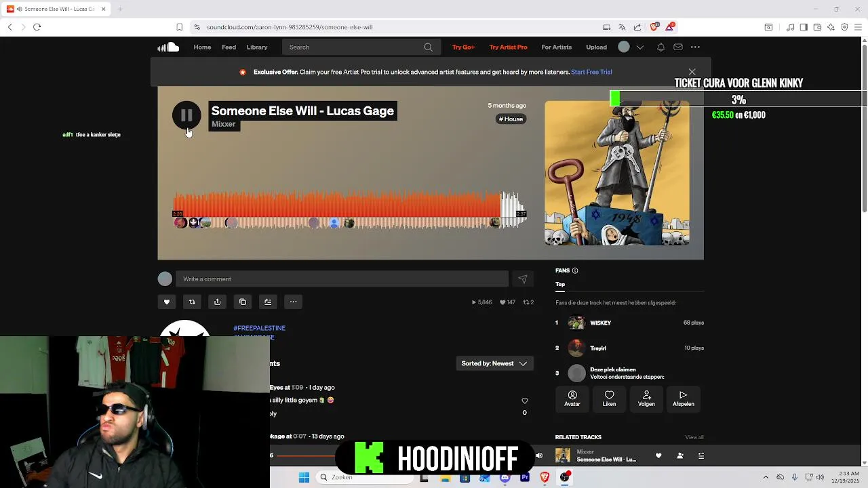Open the Brave Wallet icon
The height and width of the screenshot is (488, 868).
[x=817, y=27]
